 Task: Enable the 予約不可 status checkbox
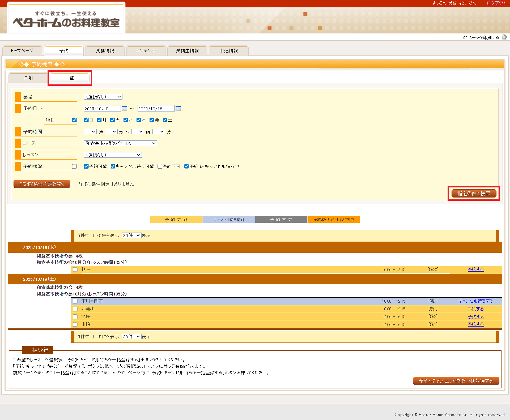pos(160,166)
